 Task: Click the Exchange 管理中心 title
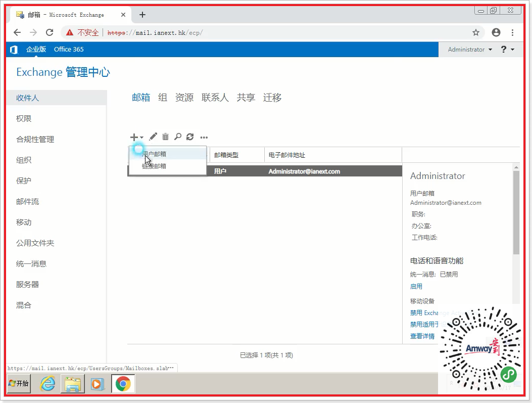pyautogui.click(x=63, y=72)
